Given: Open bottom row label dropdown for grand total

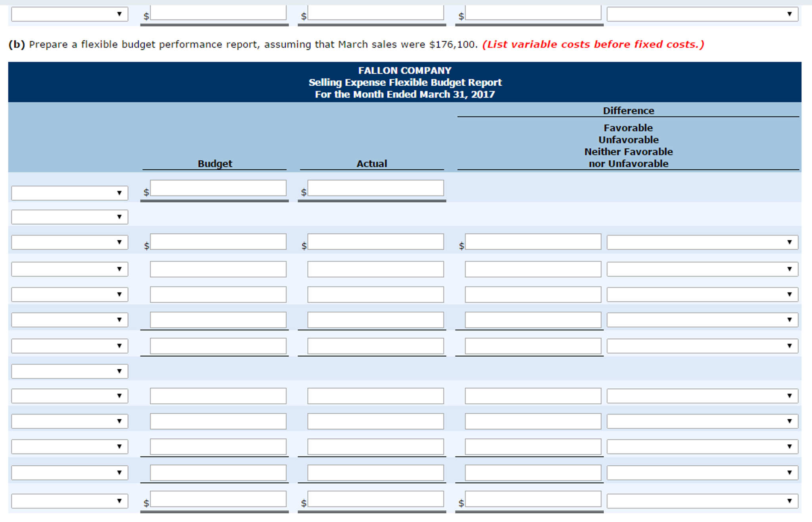Looking at the screenshot, I should [69, 501].
